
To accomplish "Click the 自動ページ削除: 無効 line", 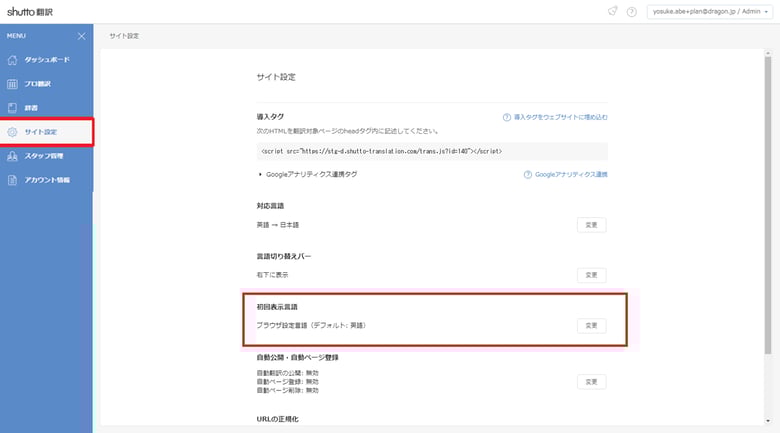I will [288, 390].
